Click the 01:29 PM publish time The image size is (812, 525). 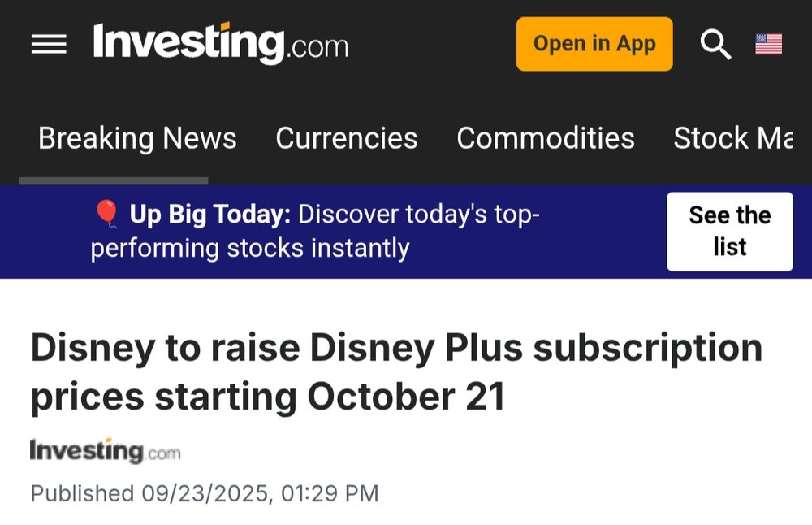(330, 493)
